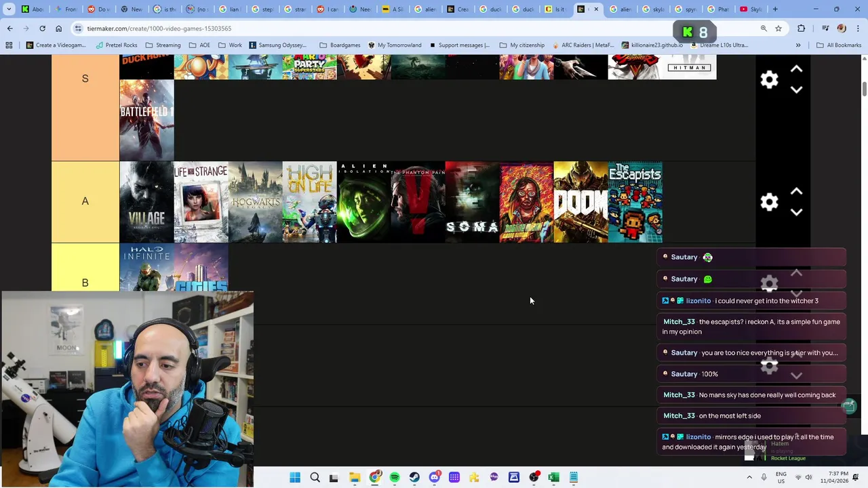This screenshot has width=868, height=488.
Task: Open the browser extensions menu
Action: tap(802, 28)
